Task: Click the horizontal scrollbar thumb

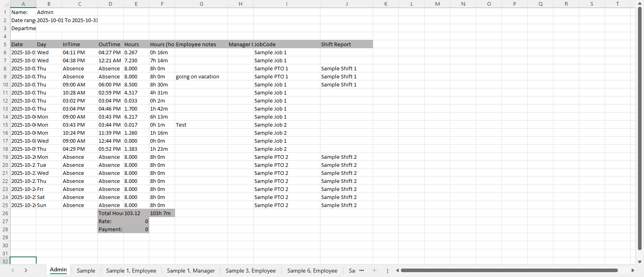Action: pos(509,271)
